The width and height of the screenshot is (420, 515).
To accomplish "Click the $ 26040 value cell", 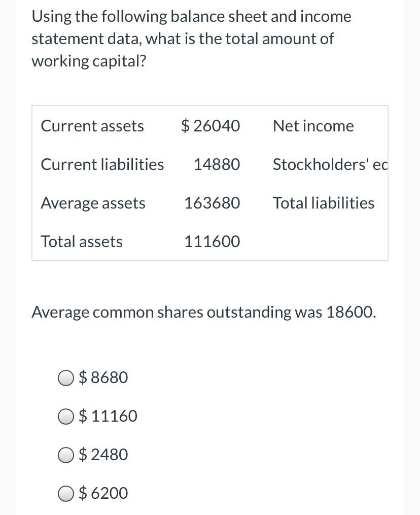I will (x=211, y=126).
